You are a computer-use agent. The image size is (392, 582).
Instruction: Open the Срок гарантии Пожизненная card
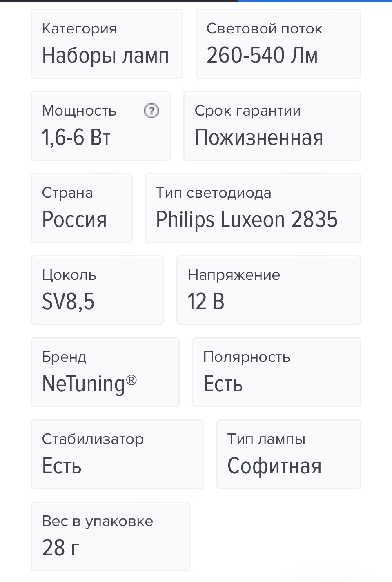272,126
